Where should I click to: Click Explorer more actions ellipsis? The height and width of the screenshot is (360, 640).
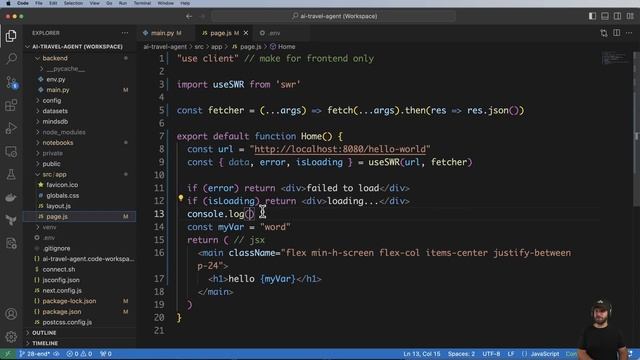tap(124, 33)
